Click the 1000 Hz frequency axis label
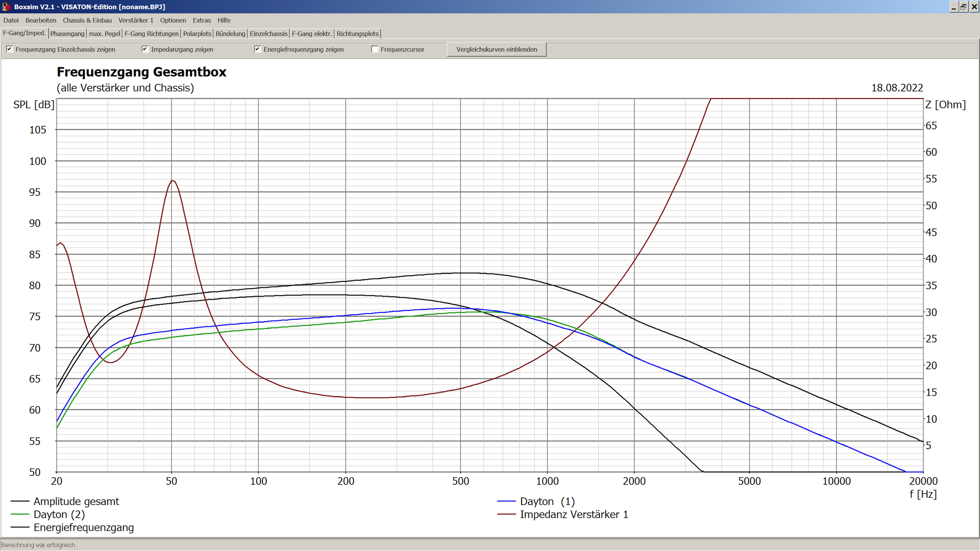The height and width of the screenshot is (551, 980). pos(547,481)
